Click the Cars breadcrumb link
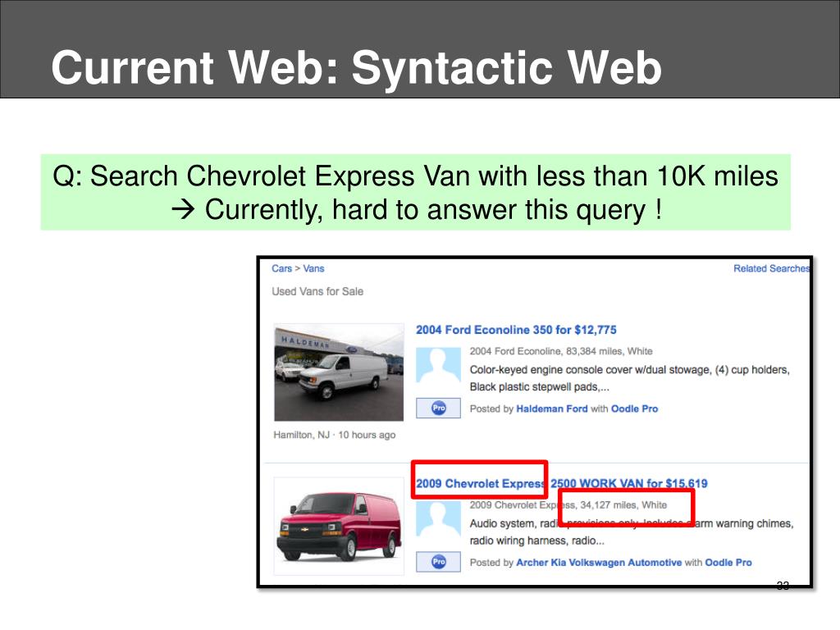840x630 pixels. click(282, 268)
